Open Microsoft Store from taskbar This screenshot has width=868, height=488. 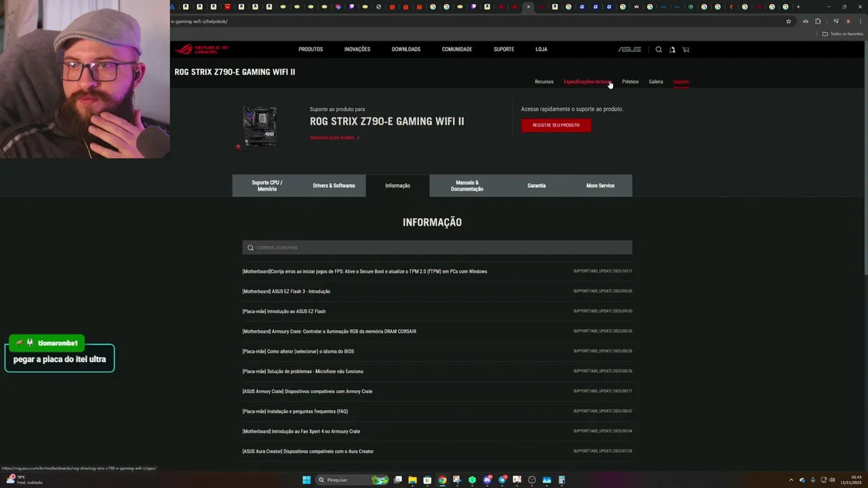[x=427, y=480]
